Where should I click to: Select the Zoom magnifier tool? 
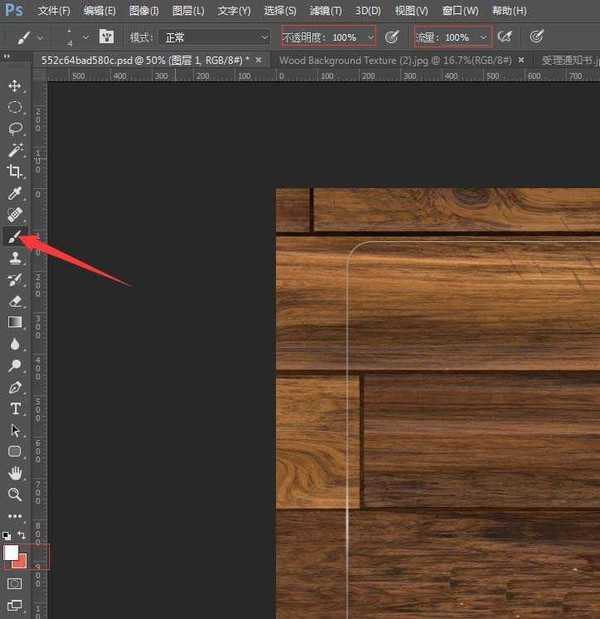[x=15, y=494]
